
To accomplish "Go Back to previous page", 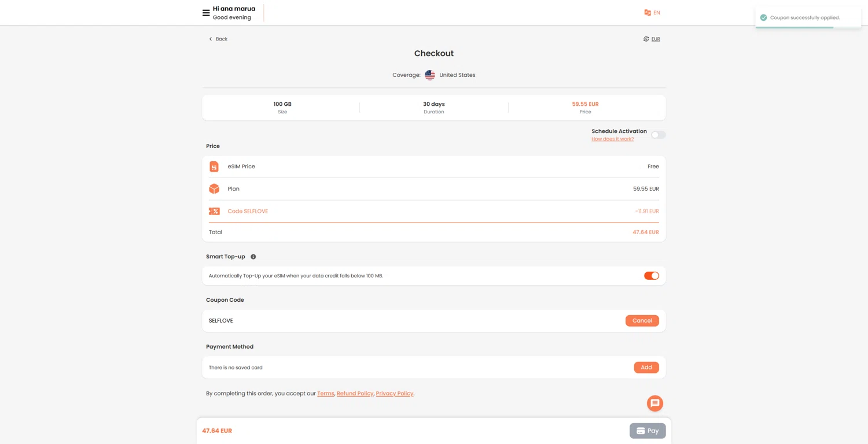I will click(218, 39).
